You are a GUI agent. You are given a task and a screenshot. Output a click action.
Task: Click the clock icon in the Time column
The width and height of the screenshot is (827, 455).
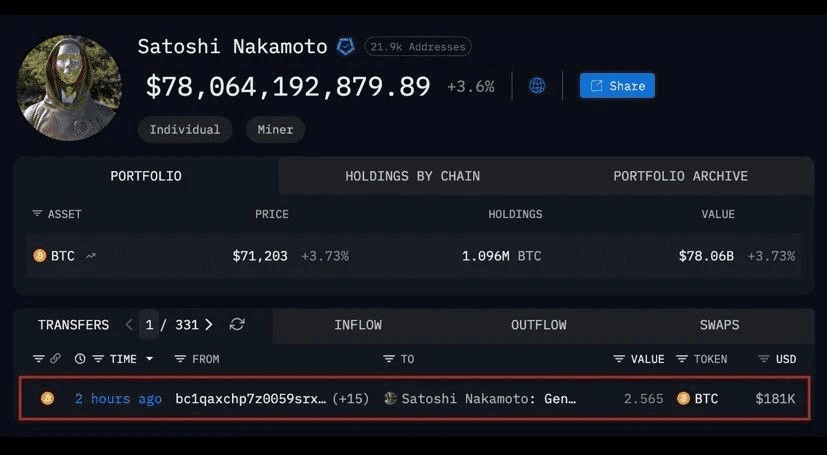click(80, 359)
